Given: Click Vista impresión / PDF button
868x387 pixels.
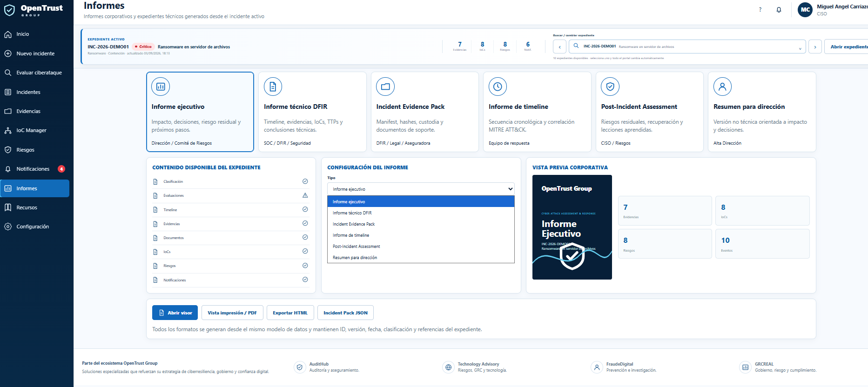Looking at the screenshot, I should [232, 313].
